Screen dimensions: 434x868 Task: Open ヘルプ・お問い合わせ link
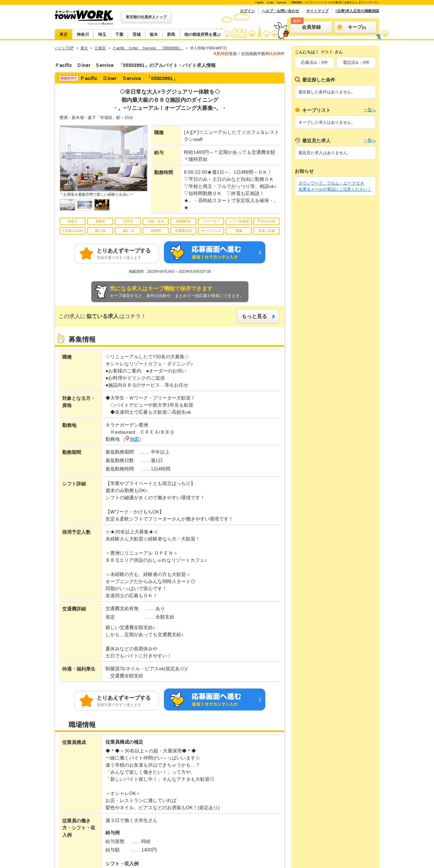tap(281, 11)
